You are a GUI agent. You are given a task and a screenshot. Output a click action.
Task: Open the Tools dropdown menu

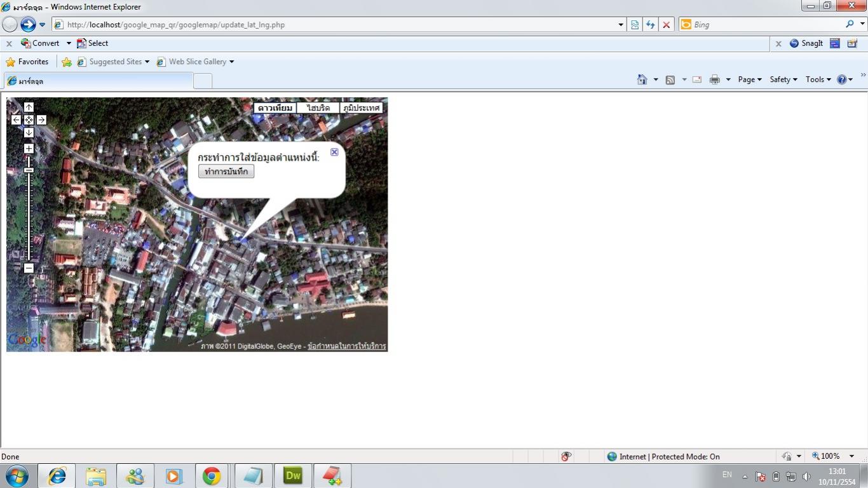click(818, 79)
